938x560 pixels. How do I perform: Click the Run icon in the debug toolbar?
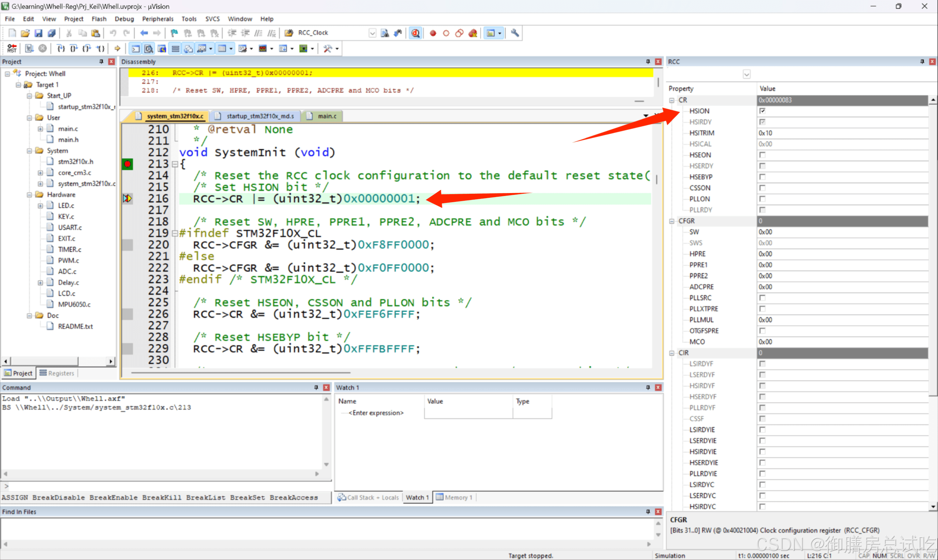coord(29,48)
